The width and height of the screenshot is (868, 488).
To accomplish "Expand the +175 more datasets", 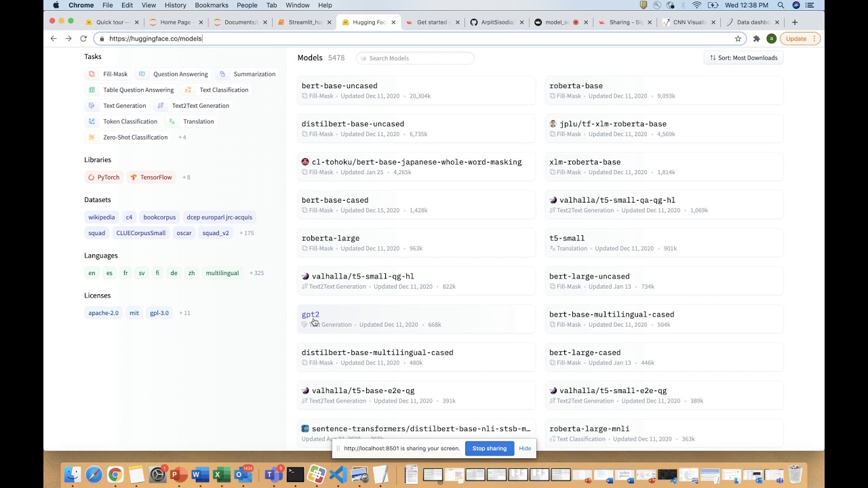I will coord(246,233).
